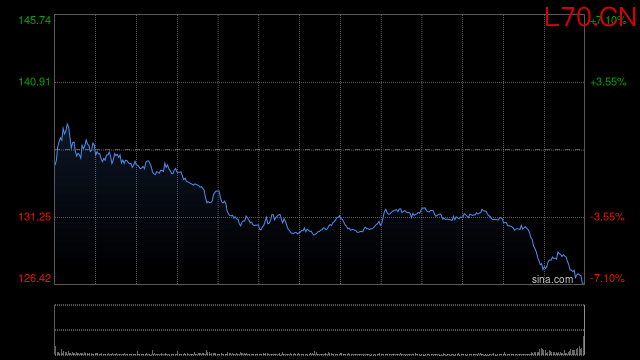Click the -3.55% percentage label

point(607,217)
